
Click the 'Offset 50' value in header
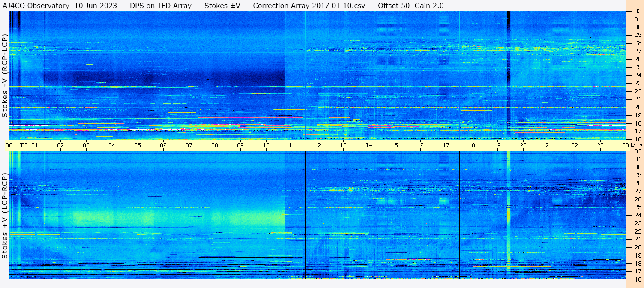click(394, 6)
